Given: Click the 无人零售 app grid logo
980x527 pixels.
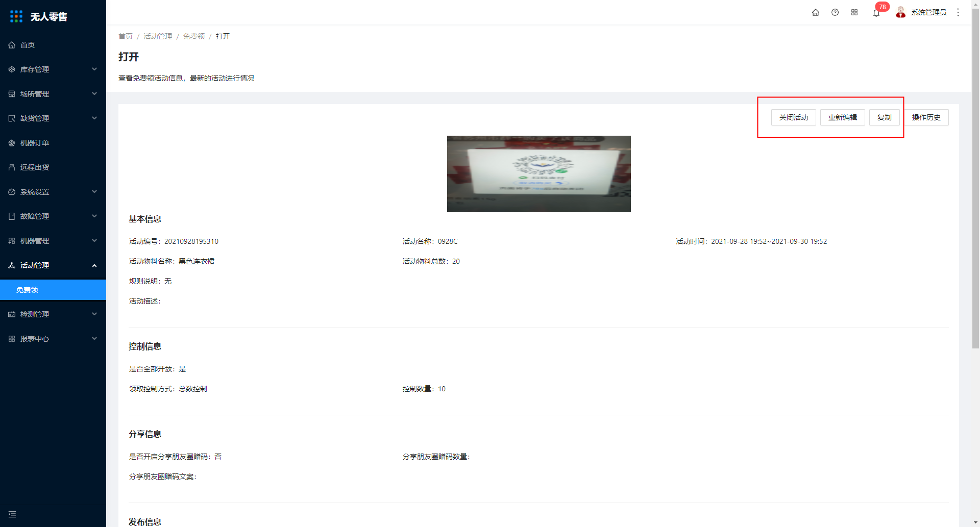Looking at the screenshot, I should (x=16, y=16).
